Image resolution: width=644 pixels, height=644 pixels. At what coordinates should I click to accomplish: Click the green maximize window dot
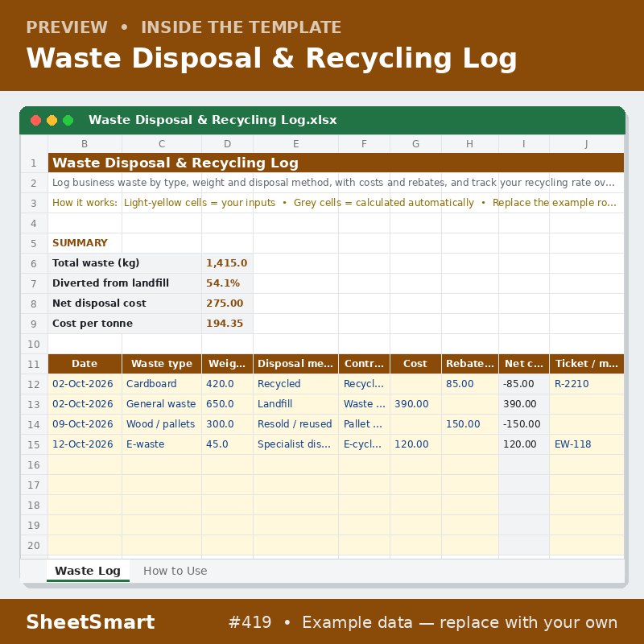pyautogui.click(x=68, y=120)
